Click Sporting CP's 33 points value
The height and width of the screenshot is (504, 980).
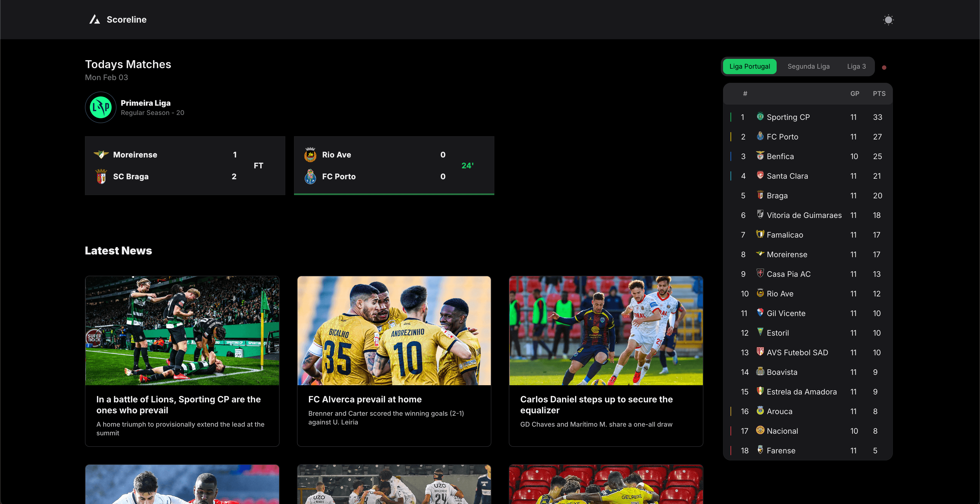877,117
